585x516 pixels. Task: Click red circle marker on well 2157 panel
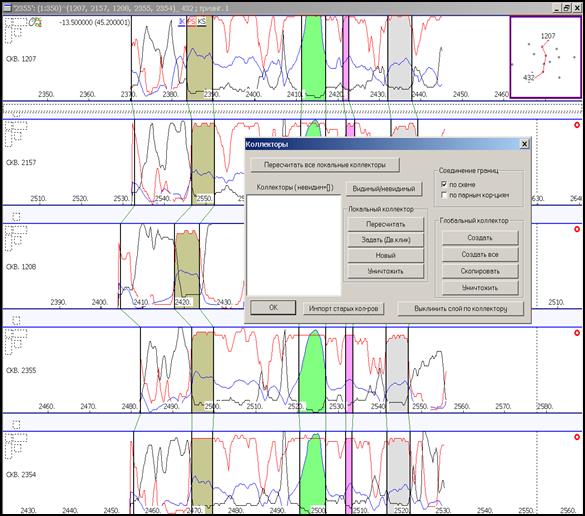click(x=577, y=125)
